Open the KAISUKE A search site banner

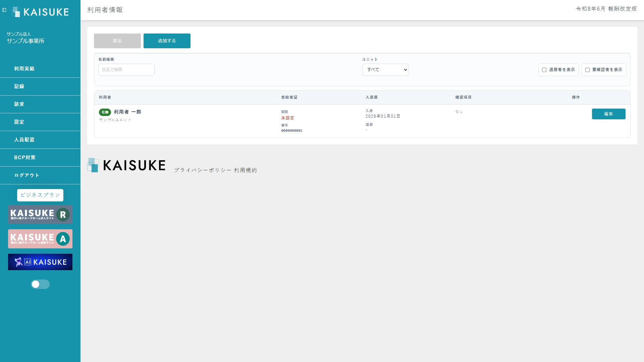click(x=40, y=239)
